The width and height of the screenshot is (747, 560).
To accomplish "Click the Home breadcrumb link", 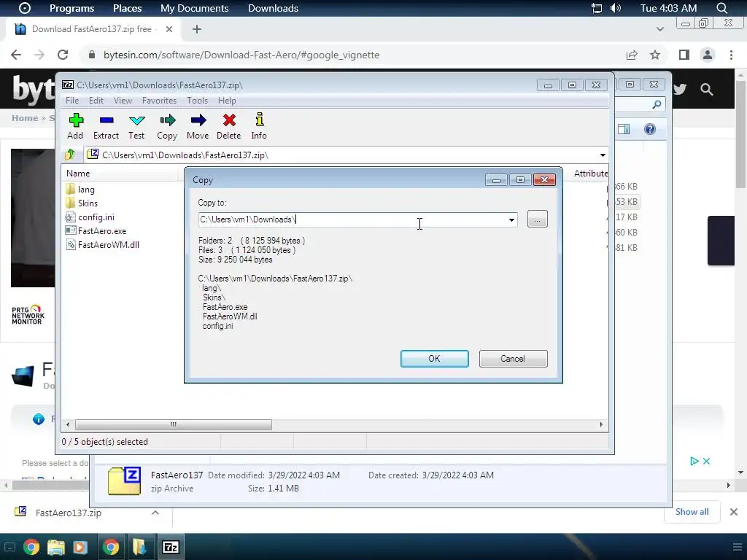I will 25,118.
